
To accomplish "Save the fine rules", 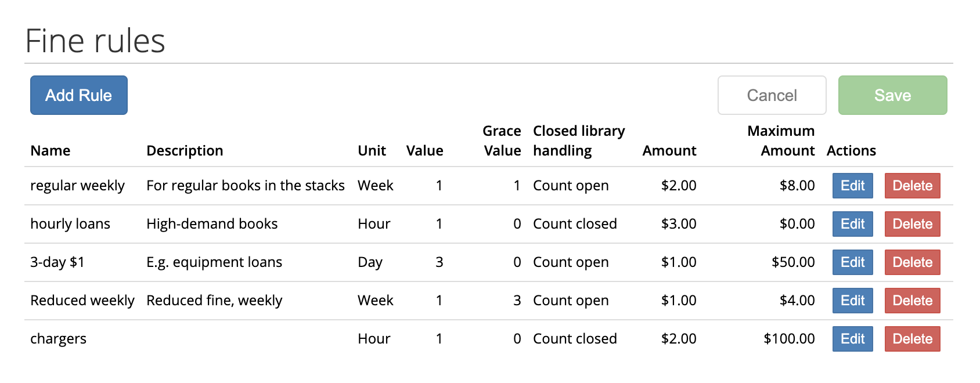I will [892, 95].
